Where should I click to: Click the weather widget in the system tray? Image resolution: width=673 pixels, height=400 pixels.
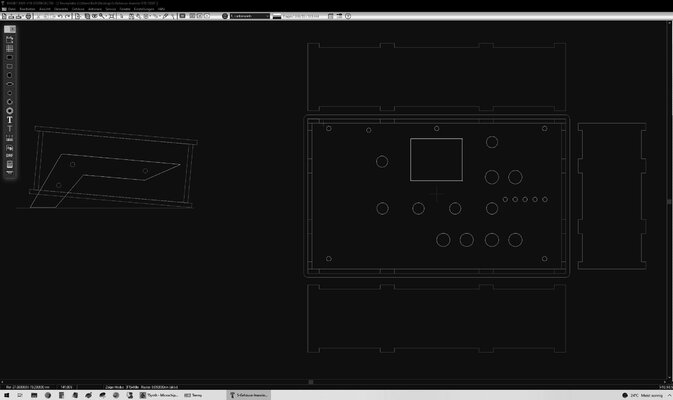[x=642, y=395]
